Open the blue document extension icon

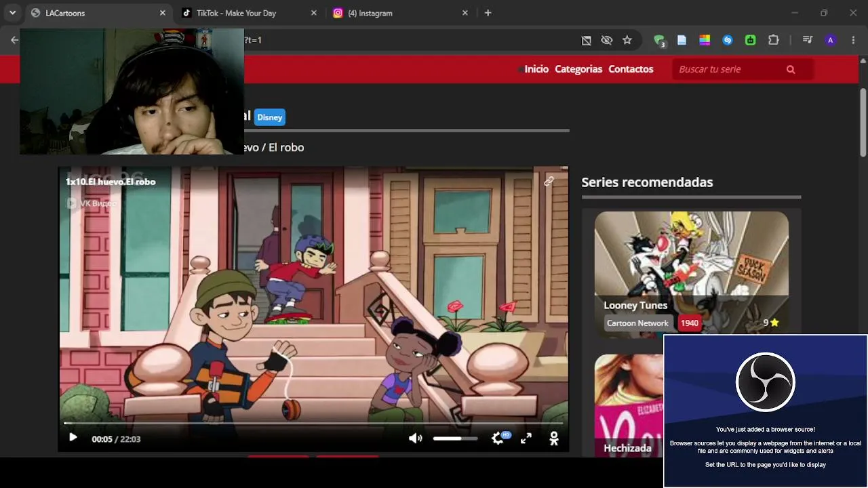(682, 40)
